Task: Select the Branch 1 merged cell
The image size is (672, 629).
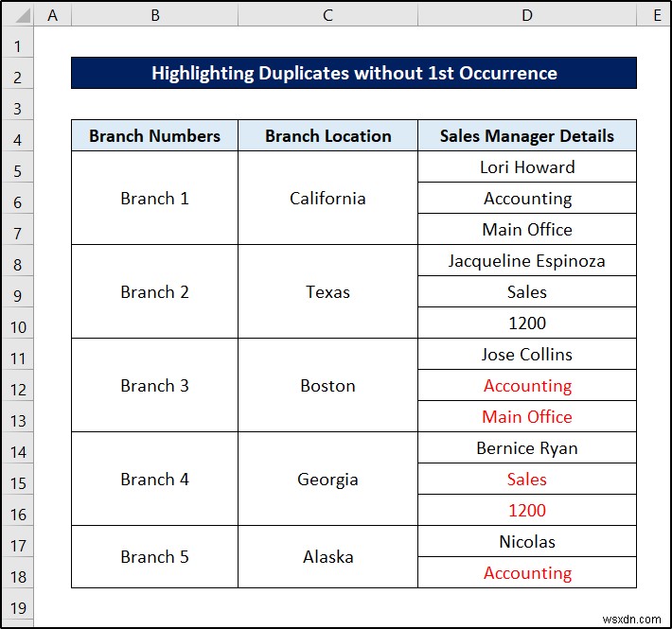Action: click(x=154, y=199)
